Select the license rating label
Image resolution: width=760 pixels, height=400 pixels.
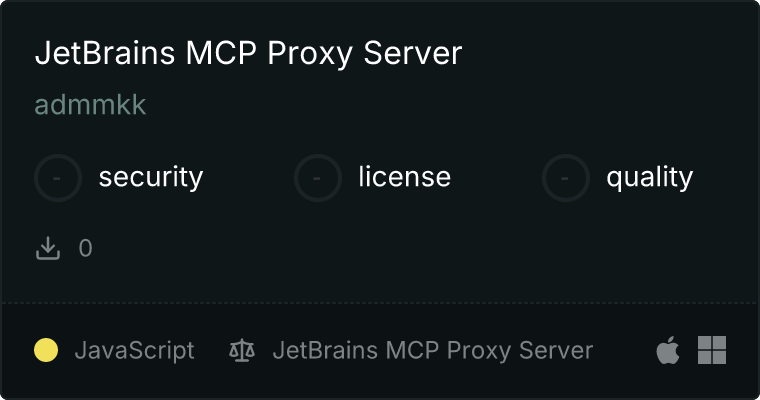click(405, 176)
